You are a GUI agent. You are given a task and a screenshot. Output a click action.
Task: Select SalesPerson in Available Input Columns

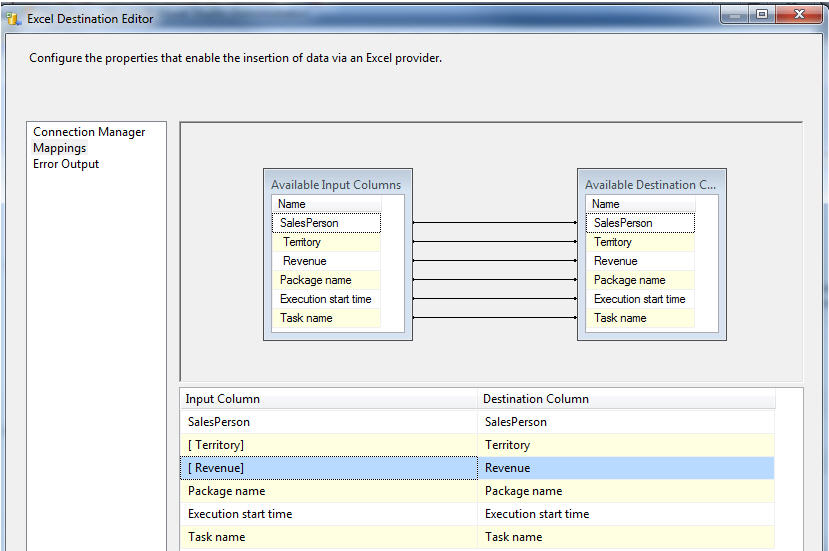point(309,223)
